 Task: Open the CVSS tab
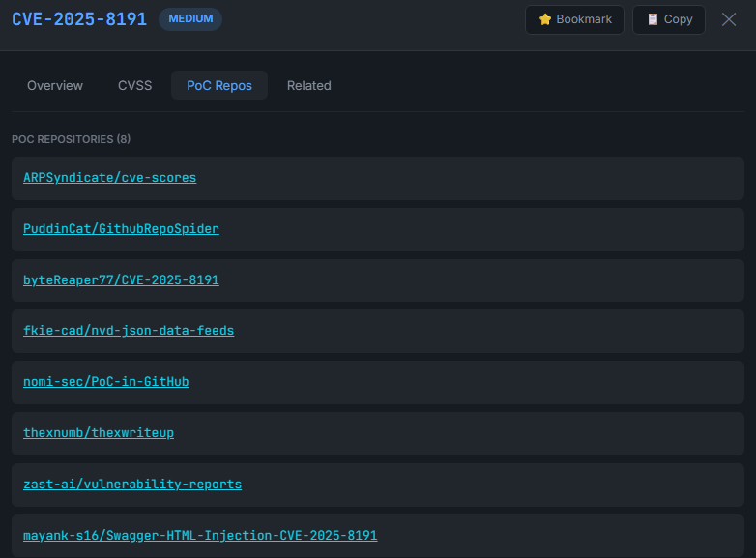134,85
